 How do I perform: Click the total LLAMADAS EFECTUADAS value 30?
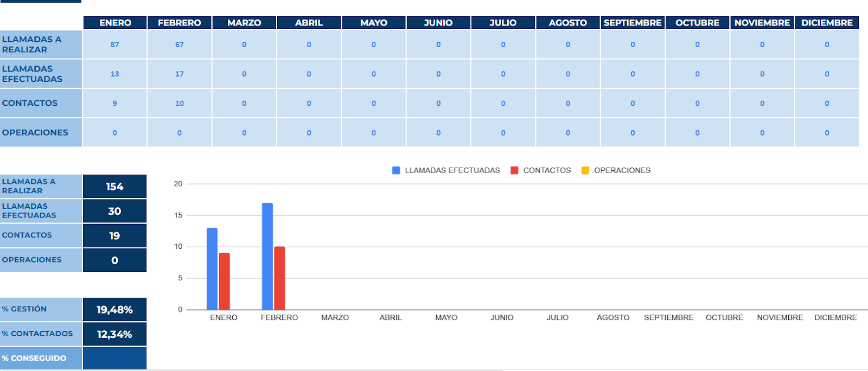point(114,211)
